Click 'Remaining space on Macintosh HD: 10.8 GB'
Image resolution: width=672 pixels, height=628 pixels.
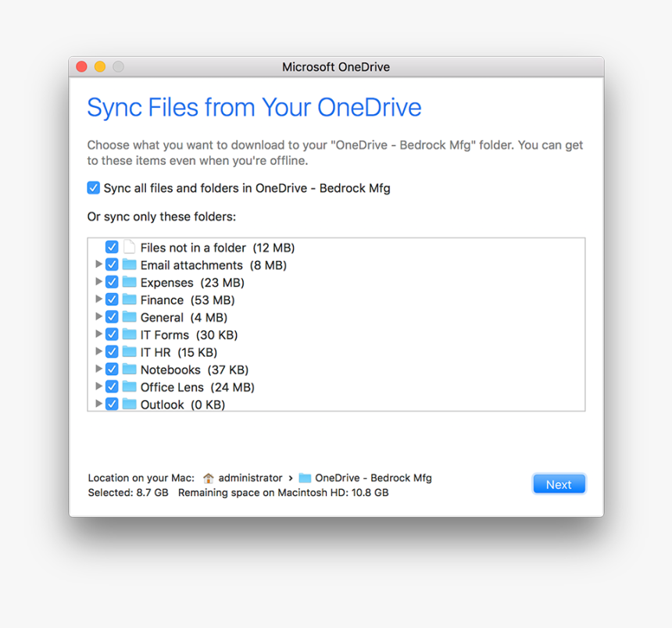click(284, 493)
